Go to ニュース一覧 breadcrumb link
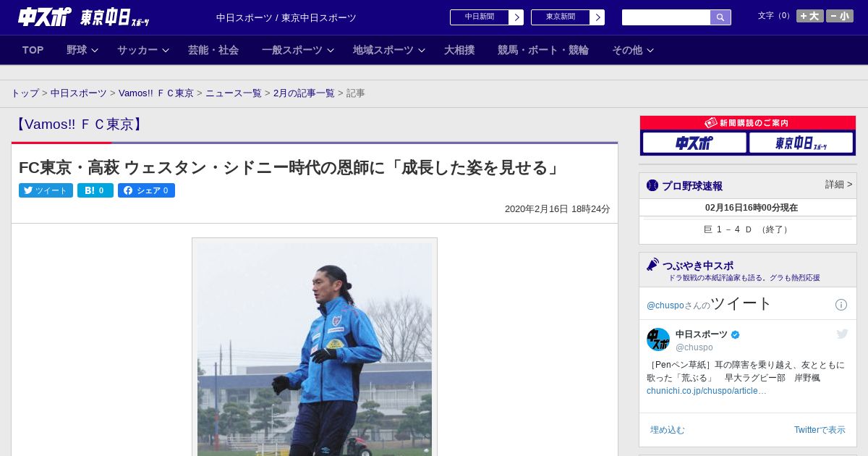The width and height of the screenshot is (868, 456). 234,93
